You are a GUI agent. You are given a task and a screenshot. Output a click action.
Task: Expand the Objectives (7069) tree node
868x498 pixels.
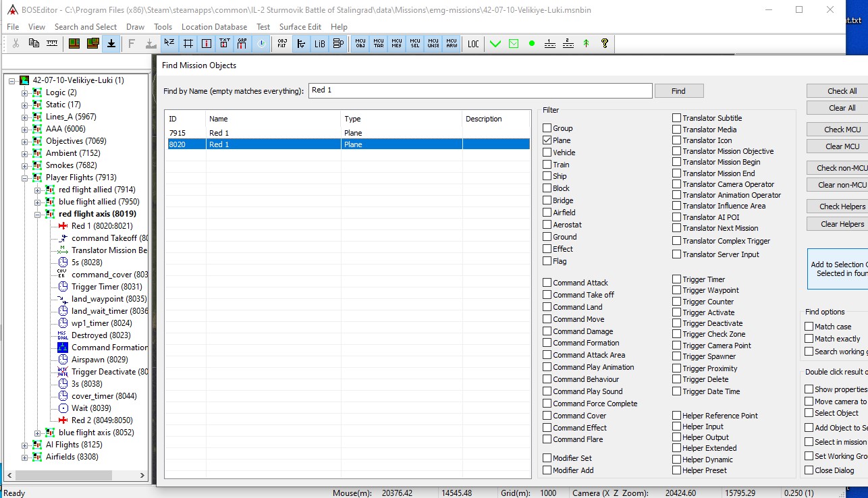click(25, 141)
